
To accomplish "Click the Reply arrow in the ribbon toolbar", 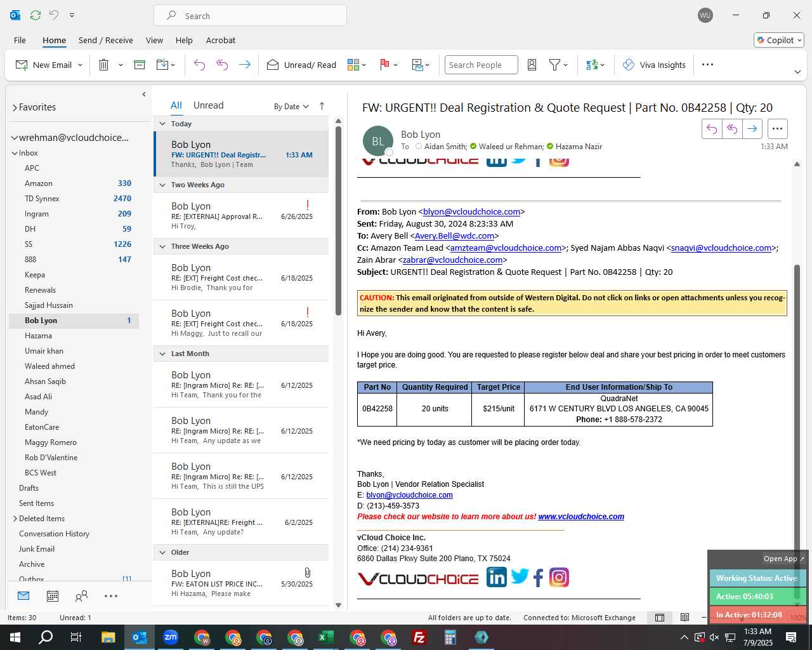I will click(x=199, y=65).
